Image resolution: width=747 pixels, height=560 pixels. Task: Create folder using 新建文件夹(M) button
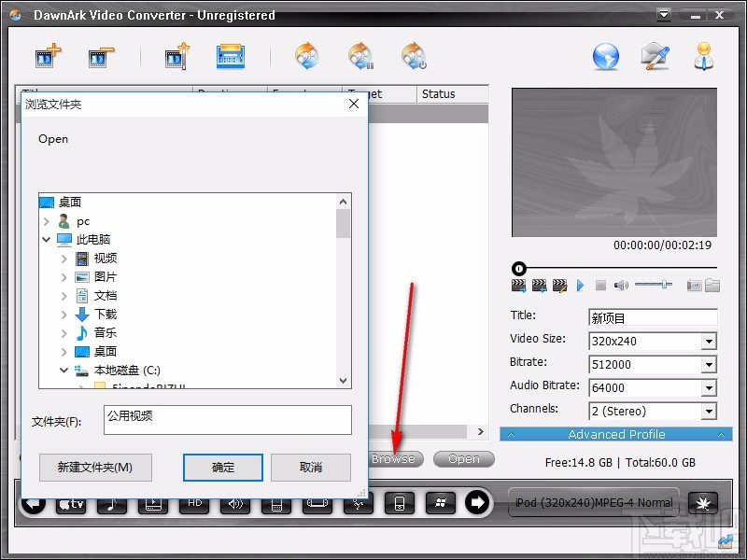95,467
